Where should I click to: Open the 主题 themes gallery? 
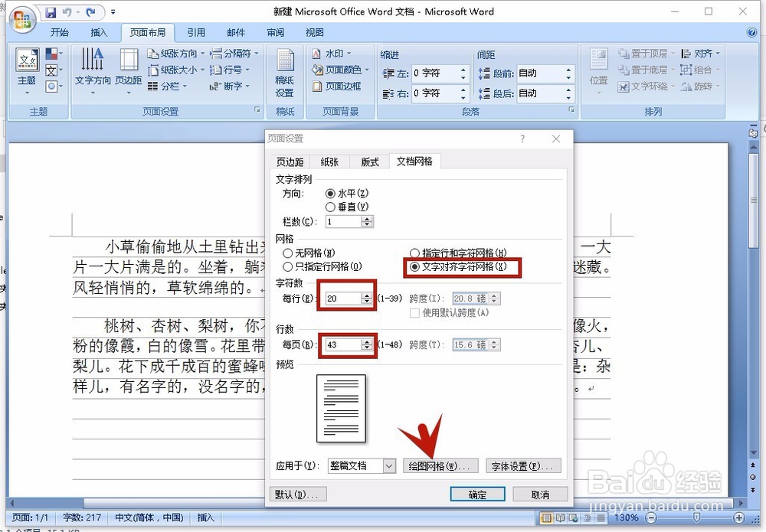(27, 70)
